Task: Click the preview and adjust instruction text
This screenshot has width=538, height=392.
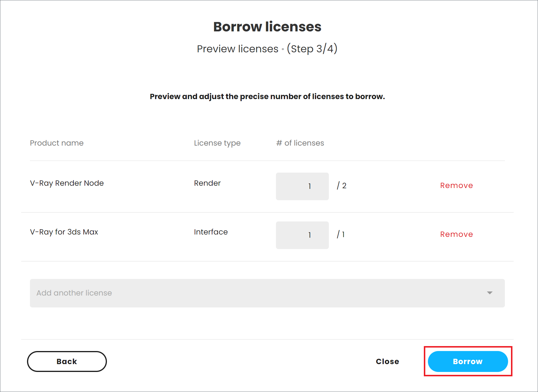Action: click(267, 96)
